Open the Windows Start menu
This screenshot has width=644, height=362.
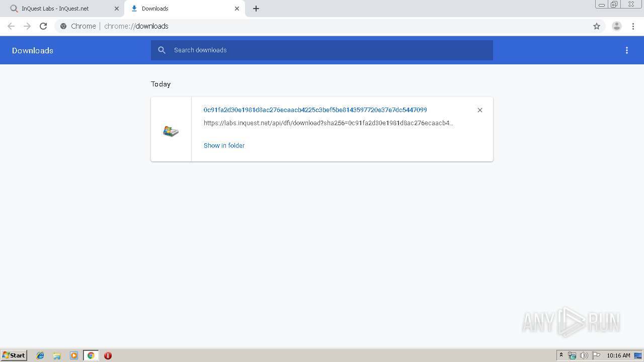tap(14, 355)
